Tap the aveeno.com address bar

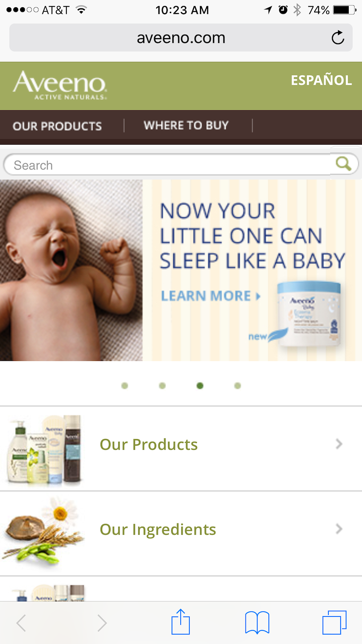click(181, 37)
